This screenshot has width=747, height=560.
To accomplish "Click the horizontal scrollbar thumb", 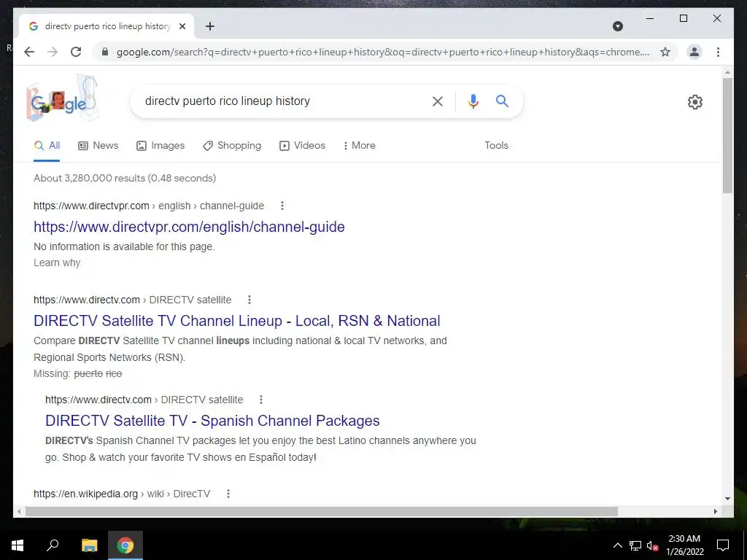I will 322,511.
